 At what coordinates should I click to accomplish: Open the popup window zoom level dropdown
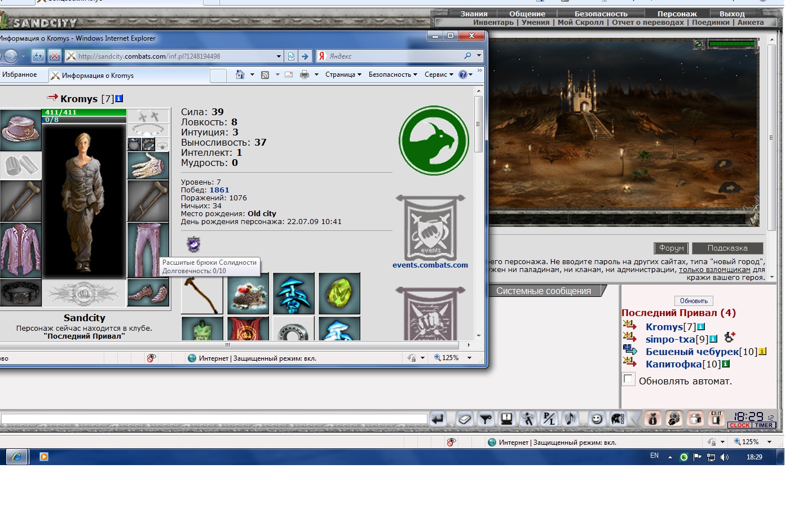[469, 358]
